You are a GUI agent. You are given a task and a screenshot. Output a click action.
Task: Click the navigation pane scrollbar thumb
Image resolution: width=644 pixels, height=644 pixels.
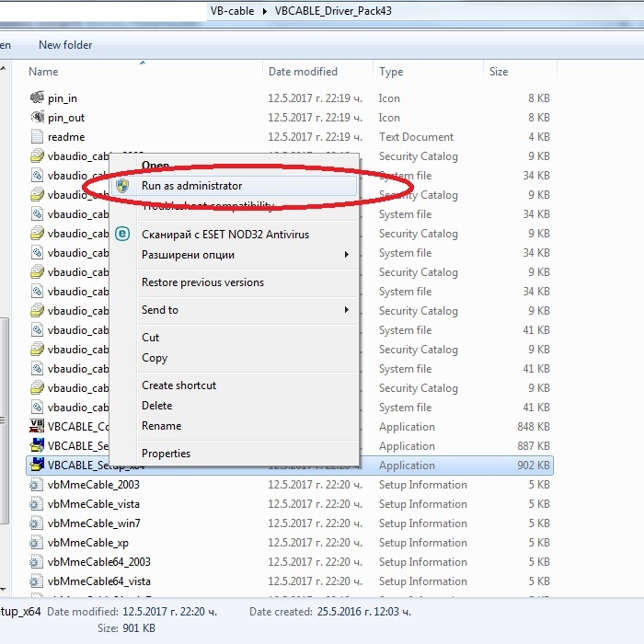[x=4, y=420]
